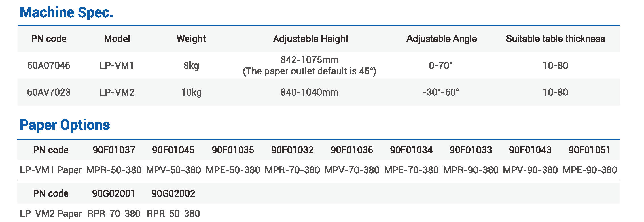Select PN code 60AV7023 cell
Screen dimensions: 644x222
(x=49, y=92)
